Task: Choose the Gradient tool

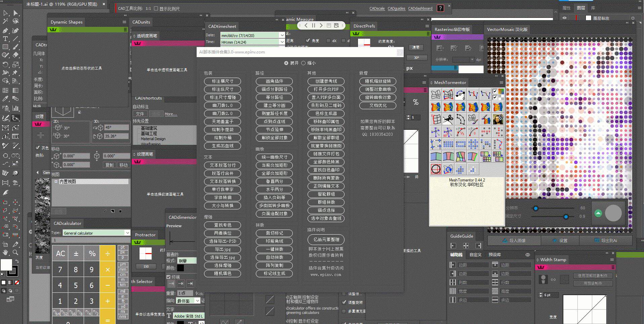Action: coord(16,90)
